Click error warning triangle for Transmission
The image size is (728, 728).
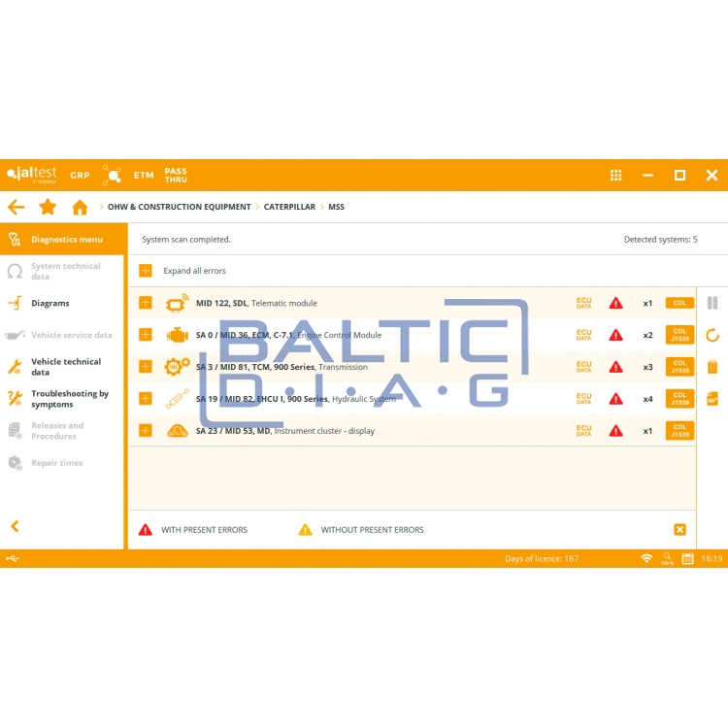pyautogui.click(x=615, y=367)
